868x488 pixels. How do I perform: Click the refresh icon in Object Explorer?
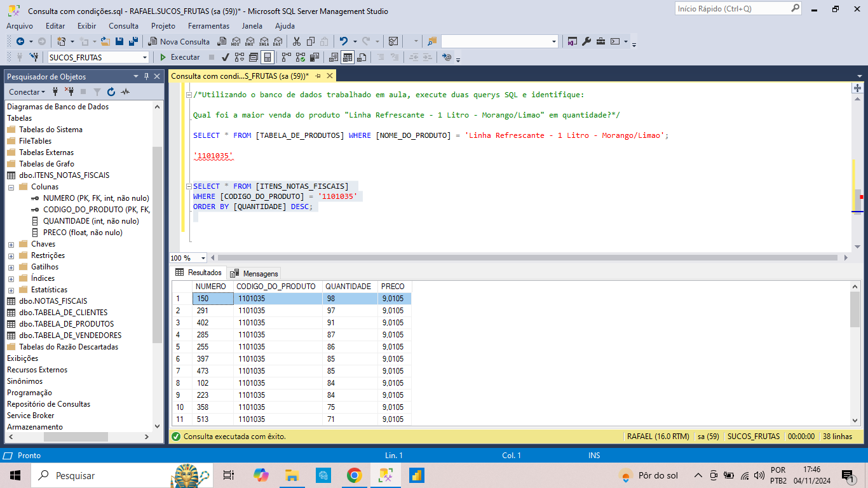[x=111, y=91]
